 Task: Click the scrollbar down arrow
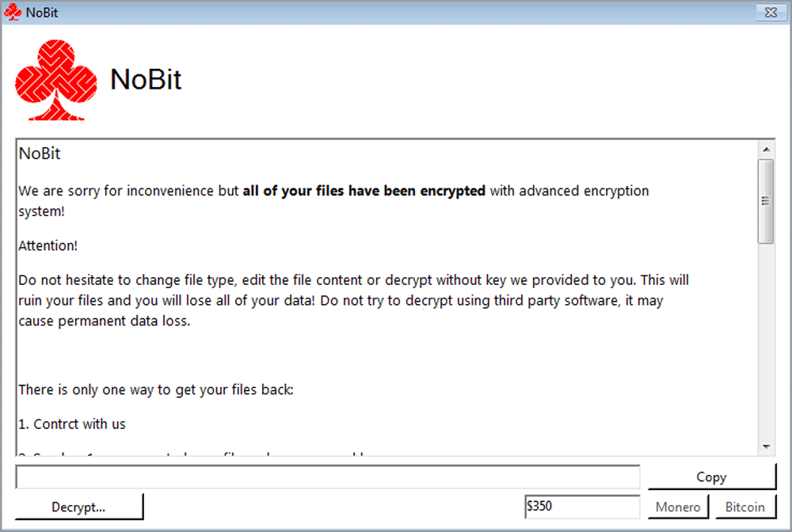(x=766, y=447)
